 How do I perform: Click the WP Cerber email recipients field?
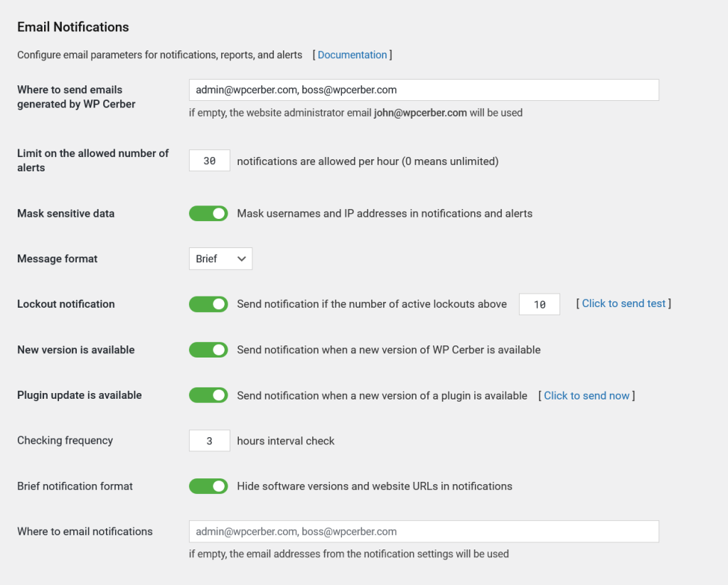(x=423, y=90)
